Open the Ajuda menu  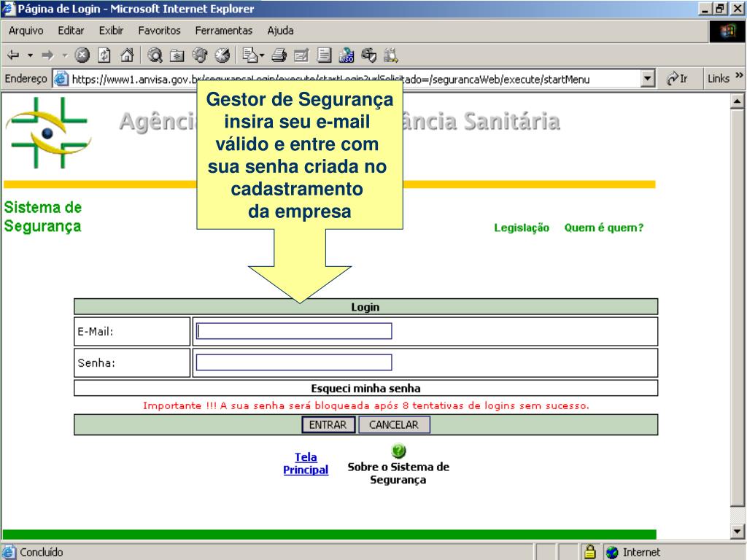(x=280, y=31)
